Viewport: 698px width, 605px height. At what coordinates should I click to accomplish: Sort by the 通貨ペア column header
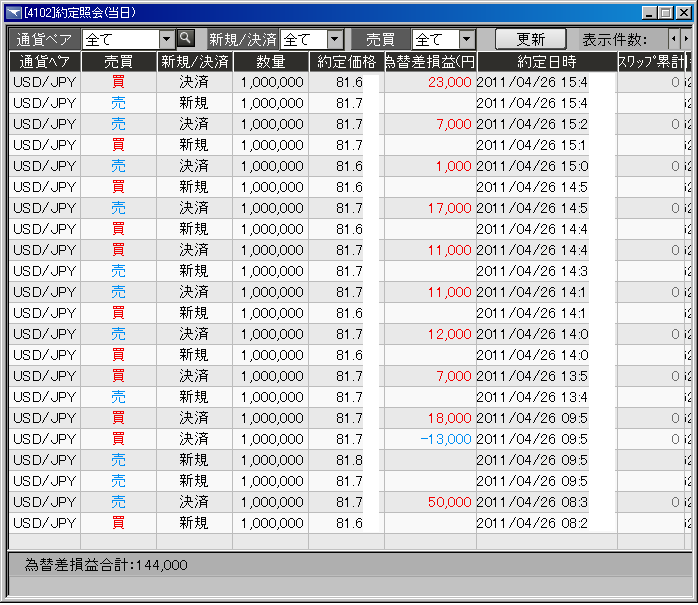point(44,61)
